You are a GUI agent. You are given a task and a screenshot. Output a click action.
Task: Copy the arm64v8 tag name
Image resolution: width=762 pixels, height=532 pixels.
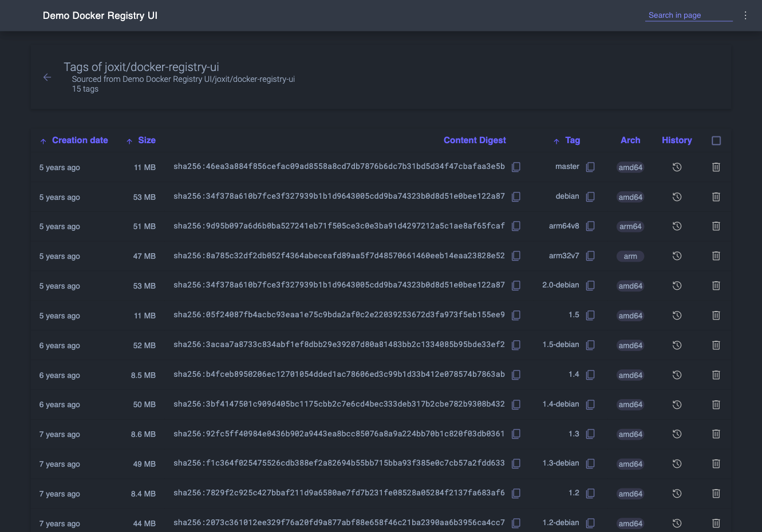coord(590,226)
